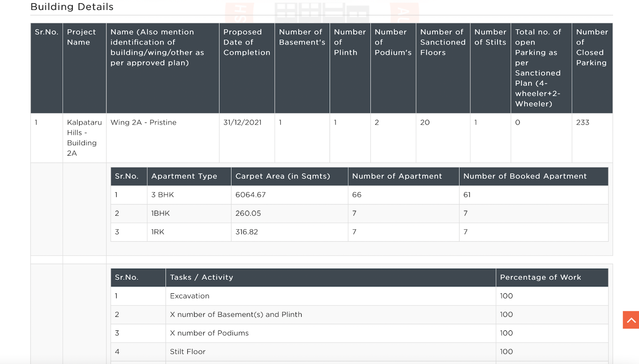The height and width of the screenshot is (364, 639).
Task: Select the Tasks / Activity column header
Action: click(331, 277)
